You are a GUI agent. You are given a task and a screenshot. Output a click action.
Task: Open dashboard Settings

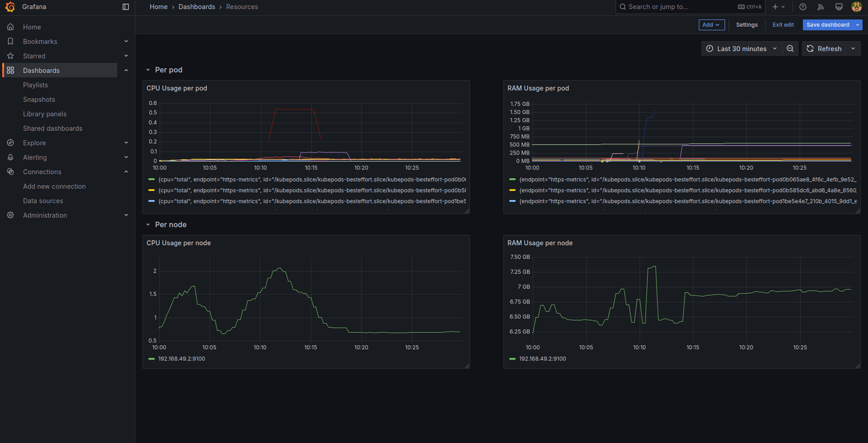tap(747, 25)
